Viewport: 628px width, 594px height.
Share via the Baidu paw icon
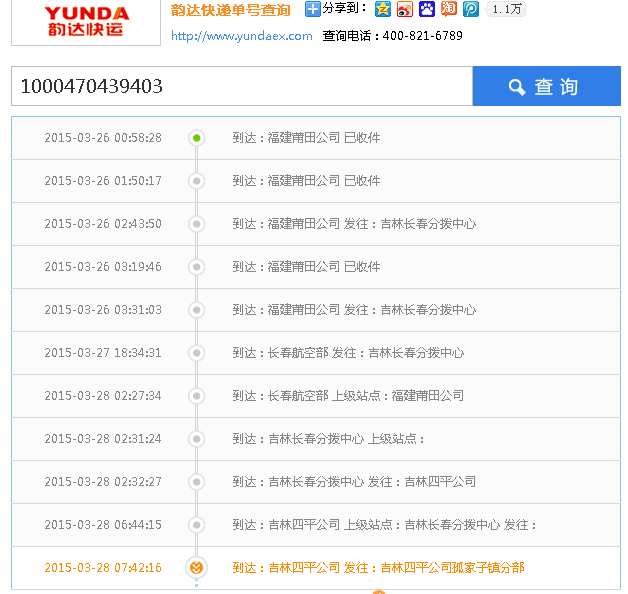427,9
